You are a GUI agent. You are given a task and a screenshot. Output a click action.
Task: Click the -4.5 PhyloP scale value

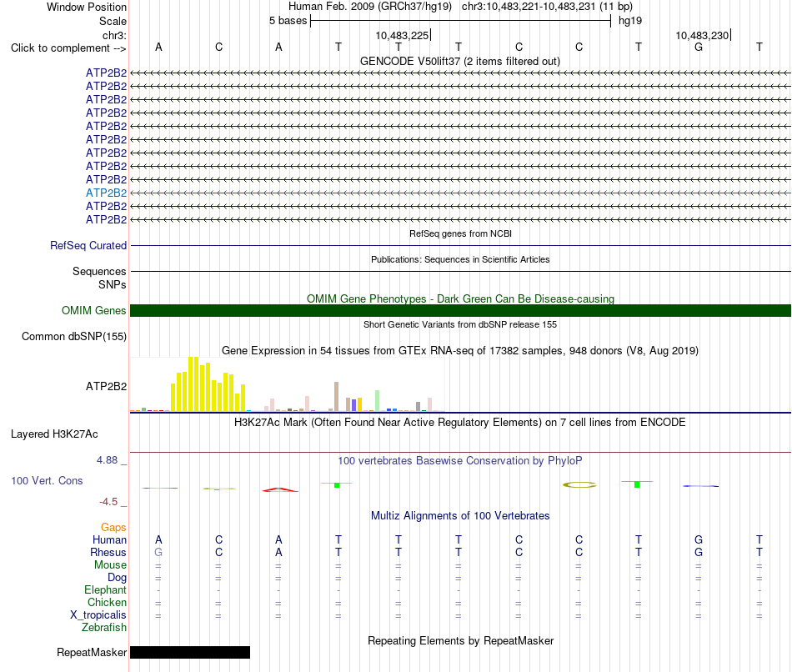108,502
